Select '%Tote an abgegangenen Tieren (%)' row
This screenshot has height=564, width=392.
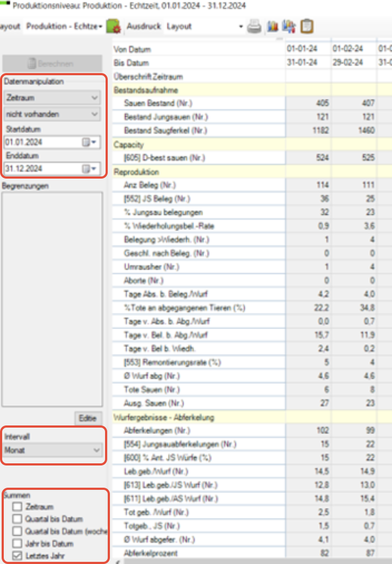199,308
